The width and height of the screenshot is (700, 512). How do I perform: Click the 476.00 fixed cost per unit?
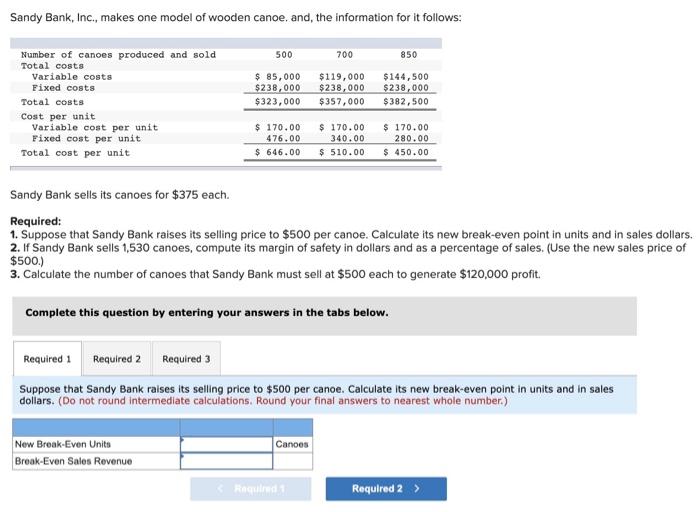pos(283,138)
